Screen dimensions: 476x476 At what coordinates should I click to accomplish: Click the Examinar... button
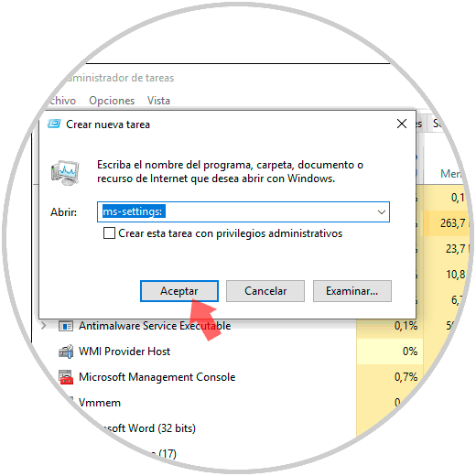pos(352,291)
